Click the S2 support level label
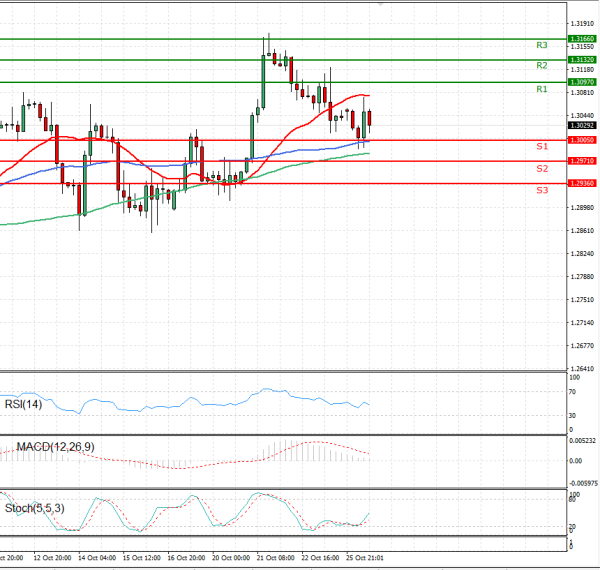 click(x=541, y=168)
